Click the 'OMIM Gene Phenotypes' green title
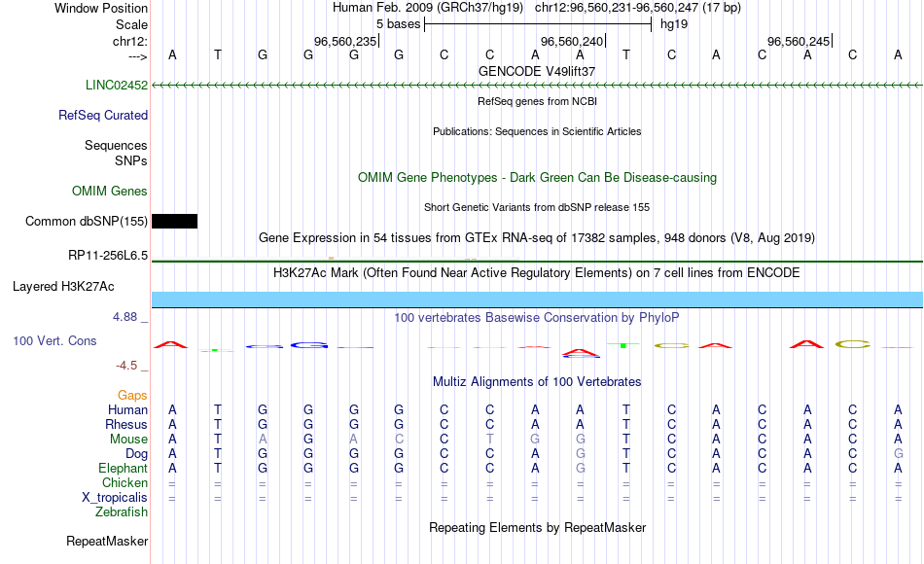 tap(537, 177)
